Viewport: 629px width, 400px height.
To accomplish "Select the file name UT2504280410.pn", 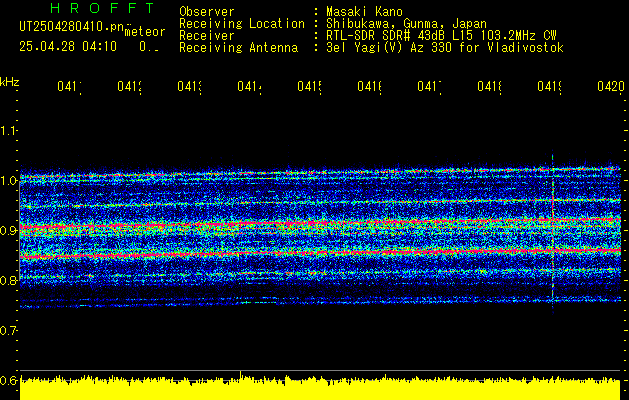I will coord(72,27).
